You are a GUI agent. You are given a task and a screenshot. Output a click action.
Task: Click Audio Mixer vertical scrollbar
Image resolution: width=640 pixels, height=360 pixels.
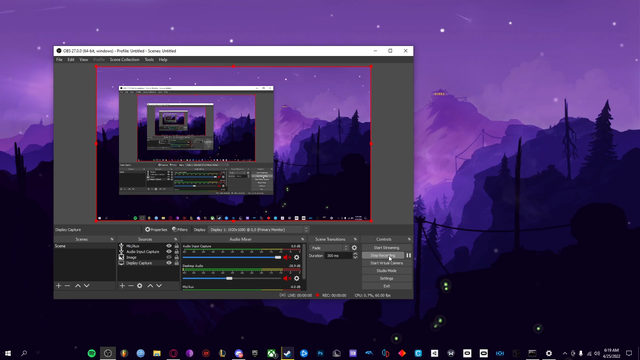[x=304, y=262]
